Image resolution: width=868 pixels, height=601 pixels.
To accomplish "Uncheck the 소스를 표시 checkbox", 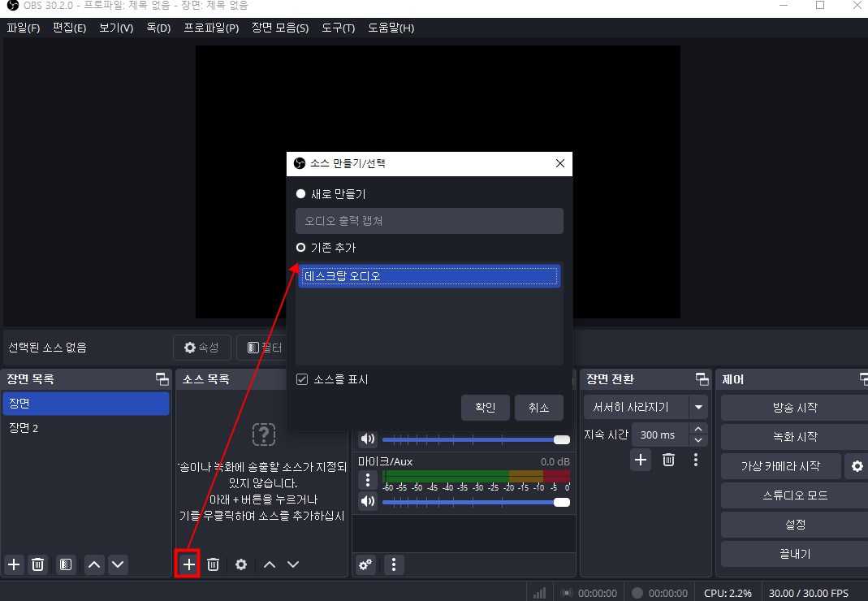I will point(301,378).
